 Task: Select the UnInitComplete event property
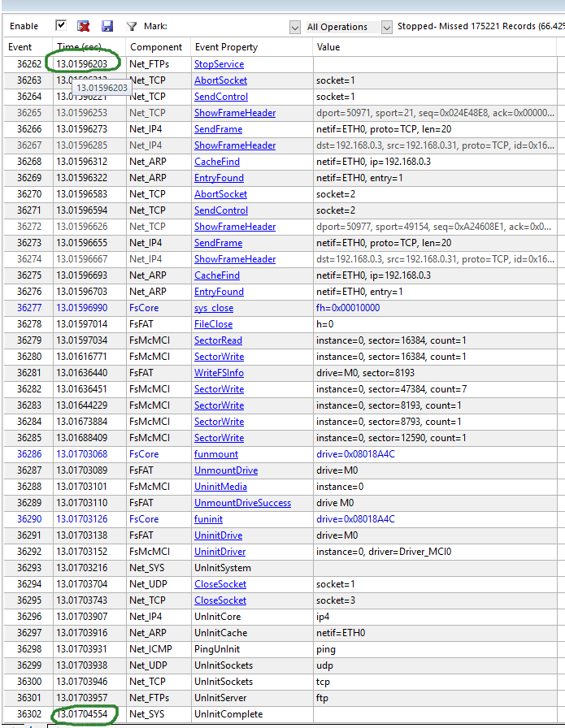(x=228, y=714)
